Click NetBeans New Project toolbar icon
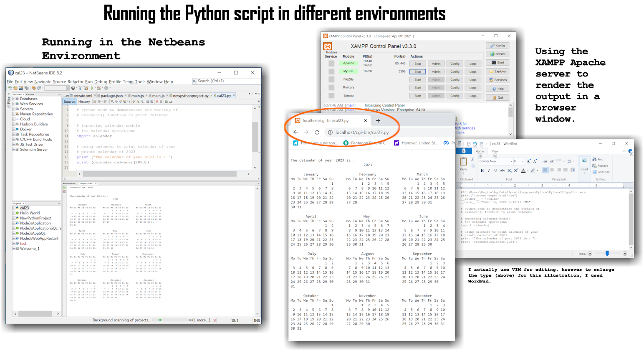The height and width of the screenshot is (351, 644). (x=15, y=88)
